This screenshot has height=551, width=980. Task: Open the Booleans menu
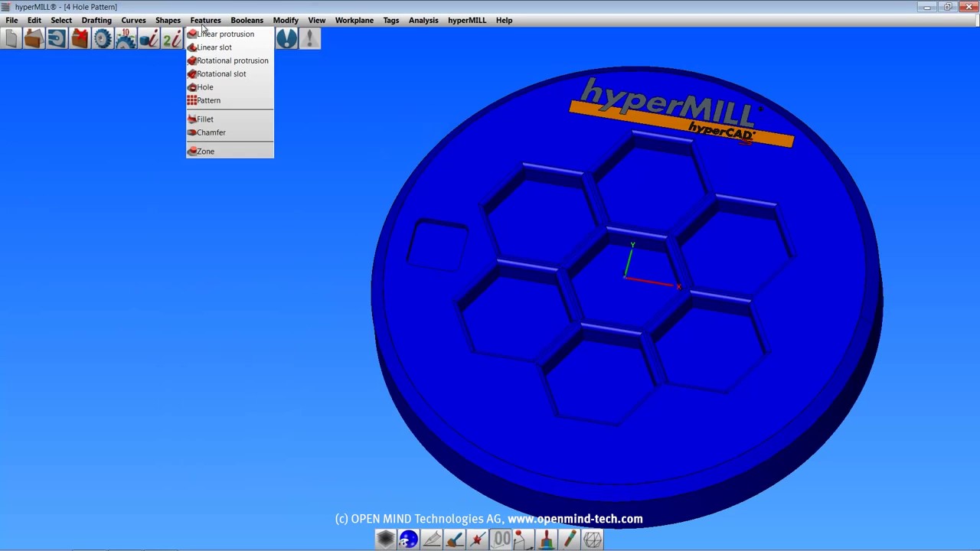click(247, 21)
